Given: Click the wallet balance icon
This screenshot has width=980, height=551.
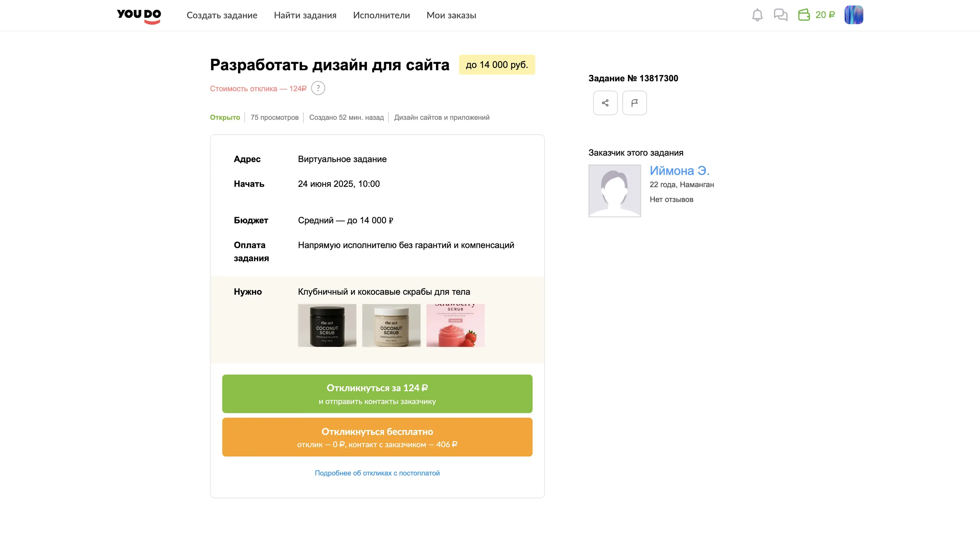Looking at the screenshot, I should click(804, 15).
